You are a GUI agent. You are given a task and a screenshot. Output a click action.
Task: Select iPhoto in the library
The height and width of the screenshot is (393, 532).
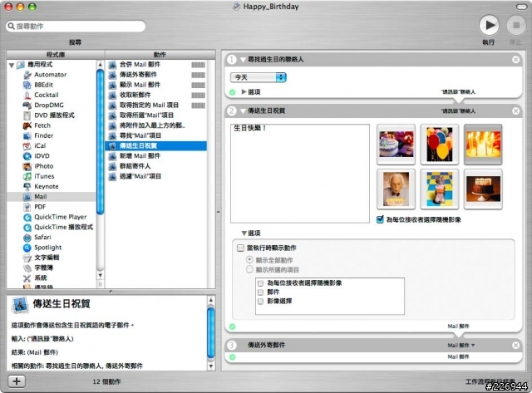click(x=44, y=166)
